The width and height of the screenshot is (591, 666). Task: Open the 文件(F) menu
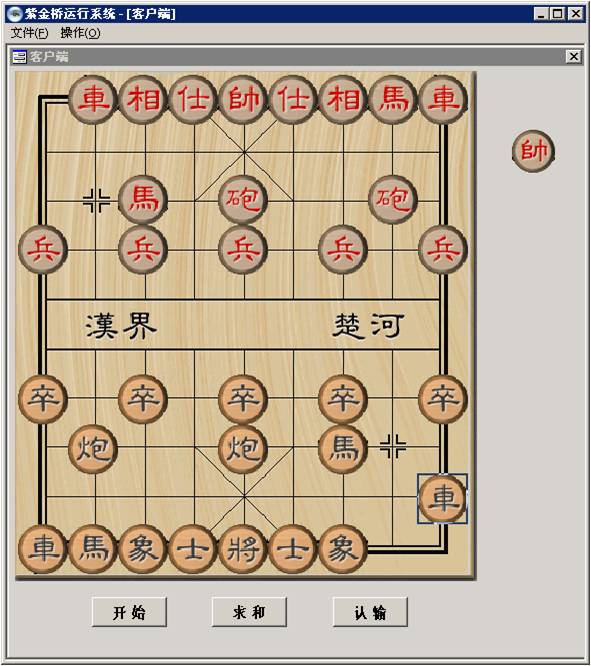pyautogui.click(x=29, y=33)
